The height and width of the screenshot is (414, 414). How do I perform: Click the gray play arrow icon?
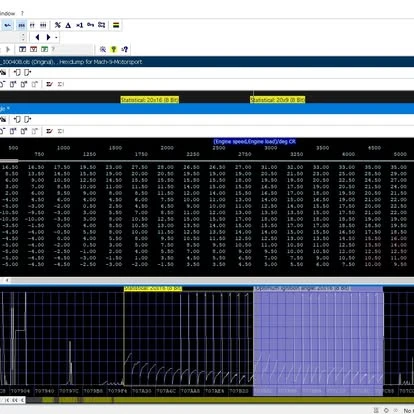tap(8, 49)
